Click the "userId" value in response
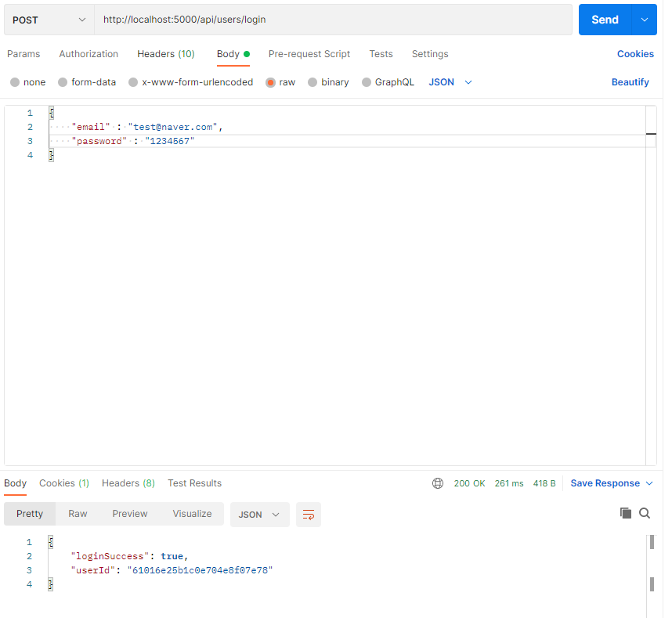The image size is (672, 618). click(201, 570)
